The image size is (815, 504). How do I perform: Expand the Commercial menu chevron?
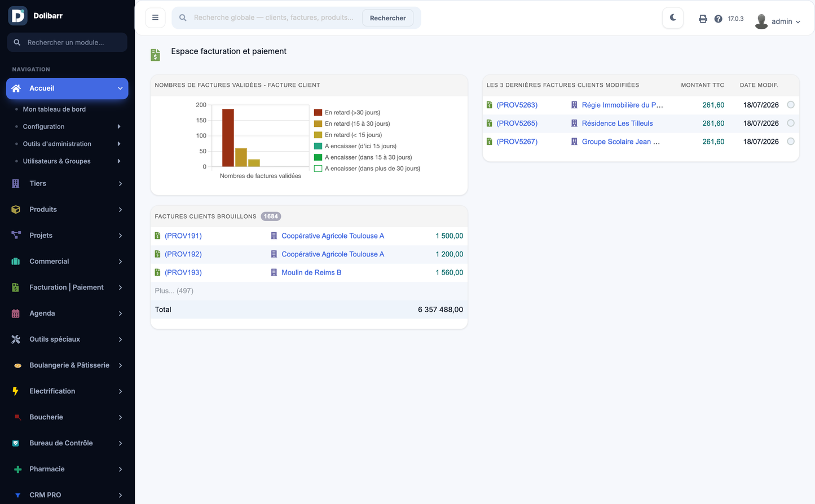pos(120,262)
